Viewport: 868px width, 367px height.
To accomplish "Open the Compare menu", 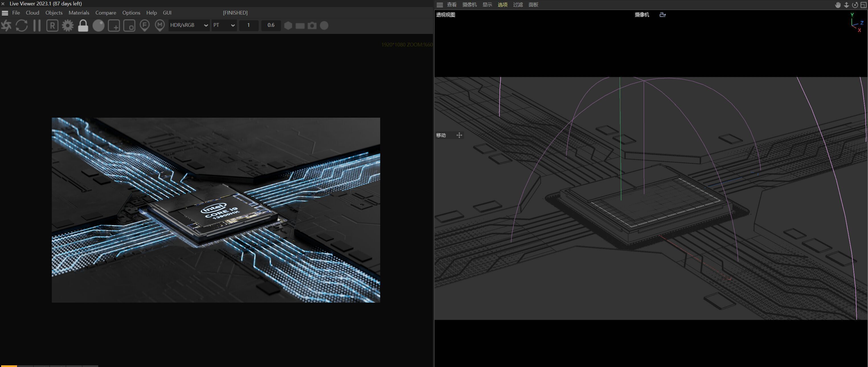I will [106, 13].
